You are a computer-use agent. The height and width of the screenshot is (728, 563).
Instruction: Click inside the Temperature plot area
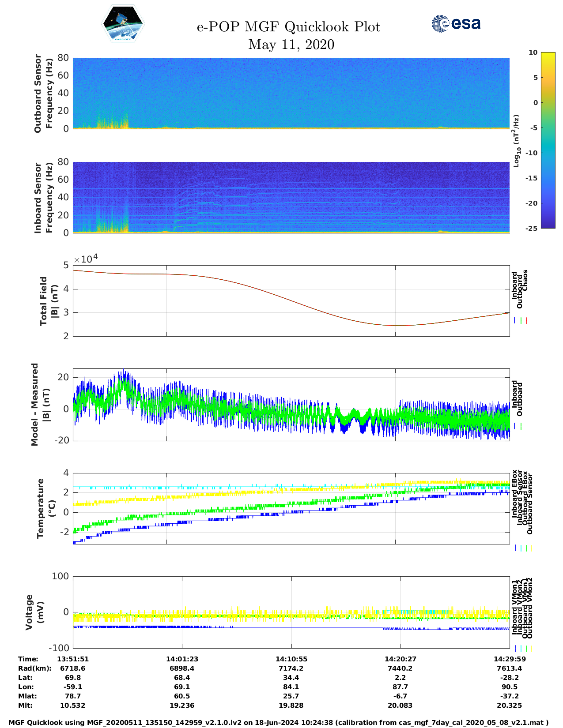291,508
